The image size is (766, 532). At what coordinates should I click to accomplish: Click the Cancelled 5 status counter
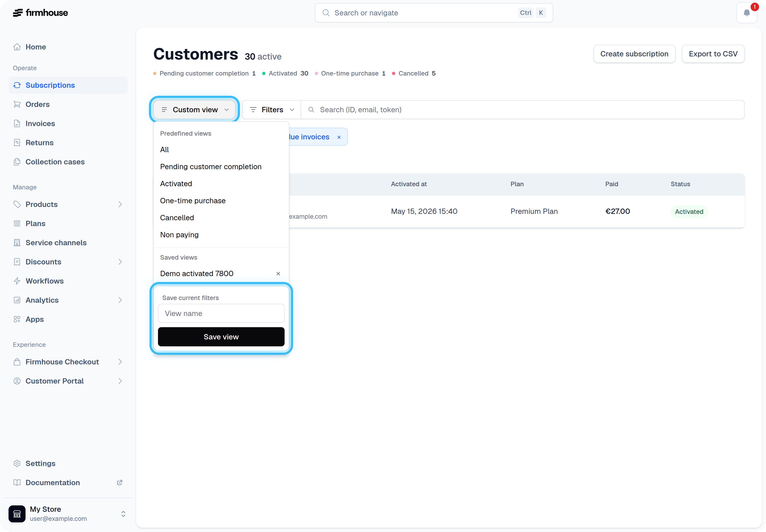point(414,73)
